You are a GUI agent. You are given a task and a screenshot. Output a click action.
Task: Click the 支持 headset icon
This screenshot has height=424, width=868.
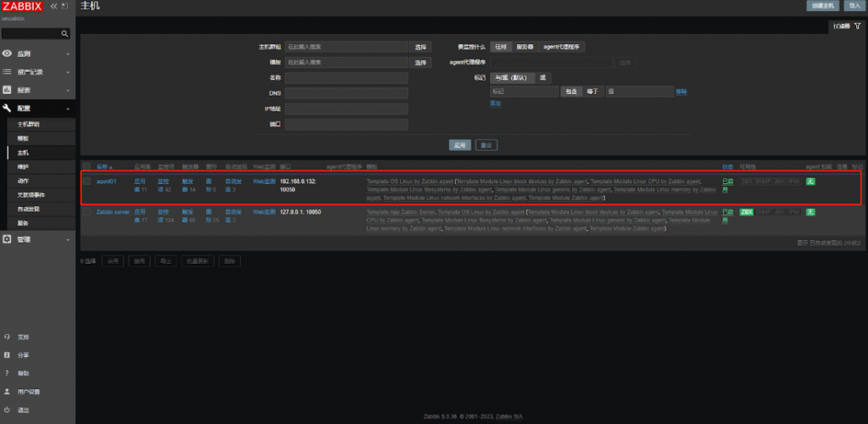click(7, 337)
